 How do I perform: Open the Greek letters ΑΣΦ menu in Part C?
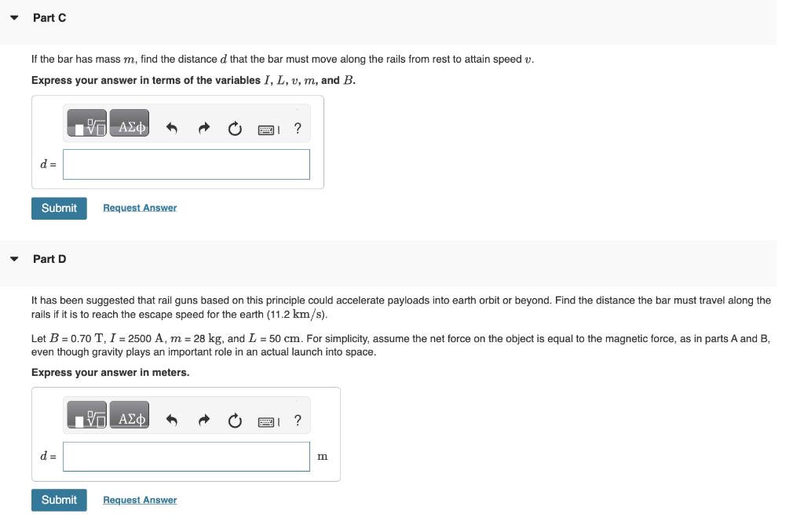128,122
